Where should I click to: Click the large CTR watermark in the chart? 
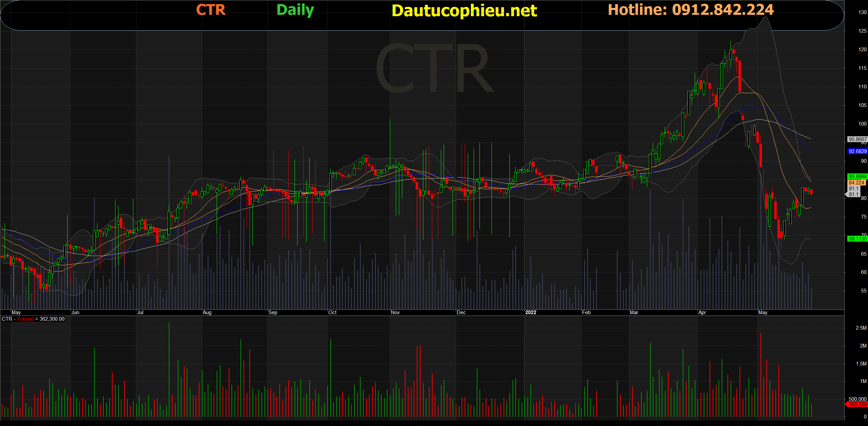click(x=434, y=68)
